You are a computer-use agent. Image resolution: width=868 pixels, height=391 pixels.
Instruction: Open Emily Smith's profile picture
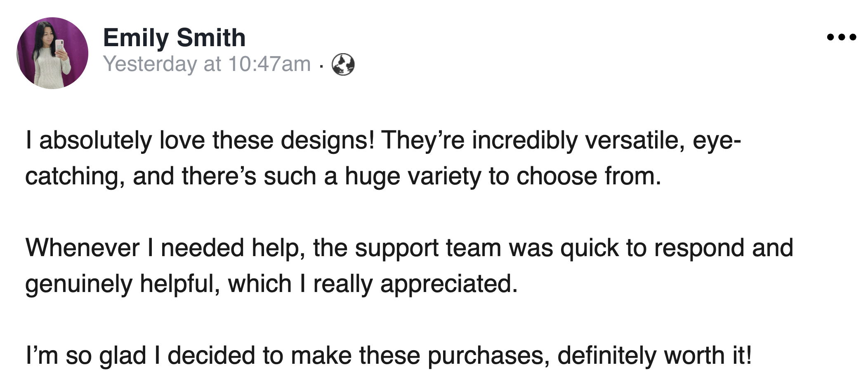click(x=52, y=53)
